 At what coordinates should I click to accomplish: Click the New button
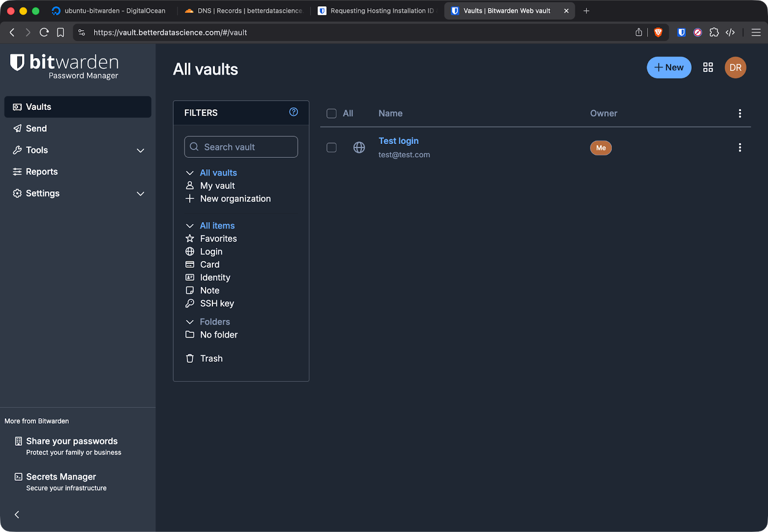669,68
